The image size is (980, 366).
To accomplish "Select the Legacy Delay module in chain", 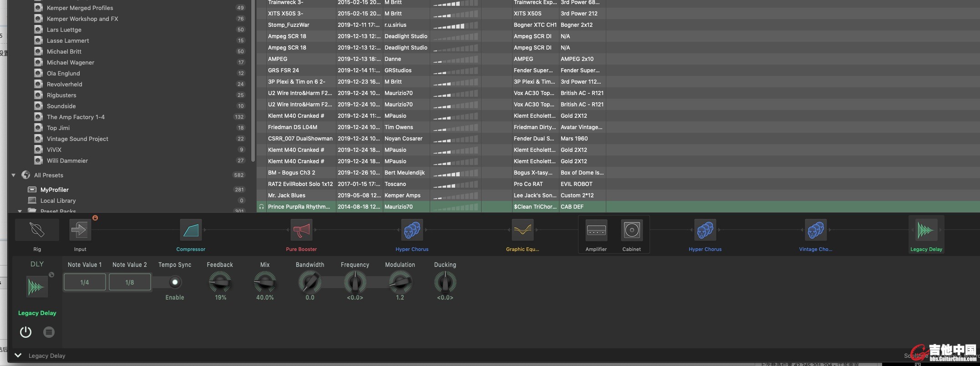I will pyautogui.click(x=926, y=230).
